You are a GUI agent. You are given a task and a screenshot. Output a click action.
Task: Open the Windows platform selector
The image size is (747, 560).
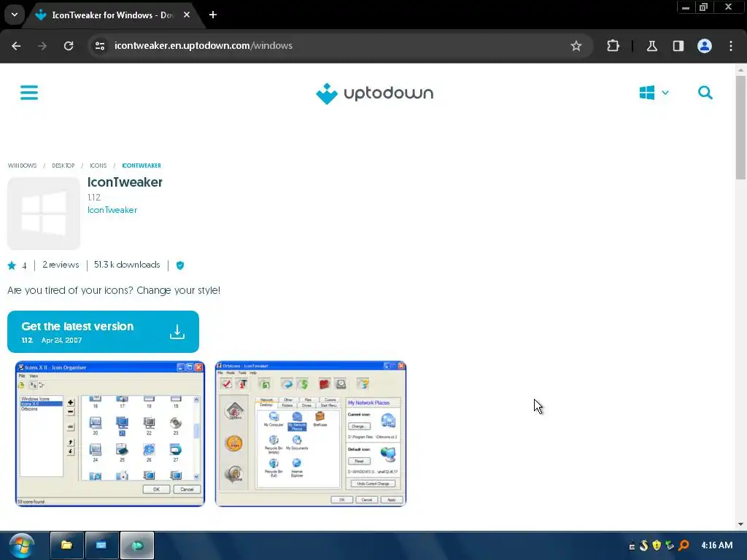coord(654,93)
